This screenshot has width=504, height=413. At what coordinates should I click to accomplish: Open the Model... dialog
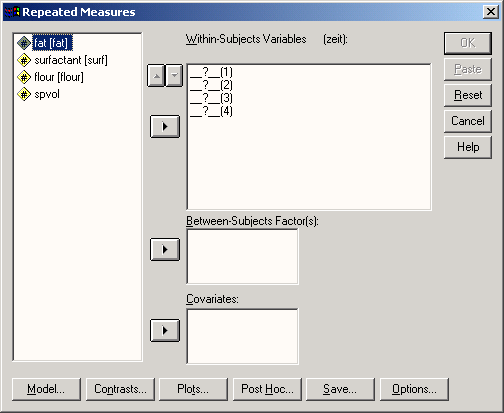pos(46,389)
